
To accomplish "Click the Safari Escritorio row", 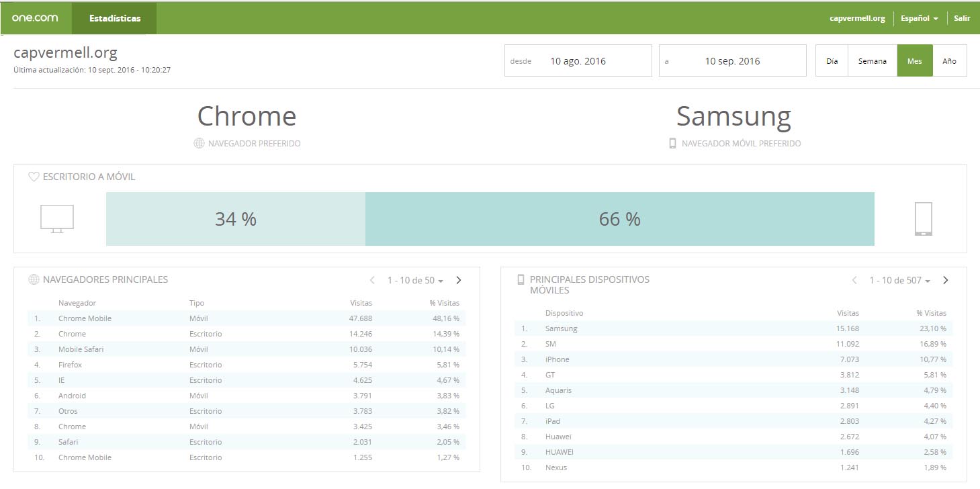I will click(247, 442).
